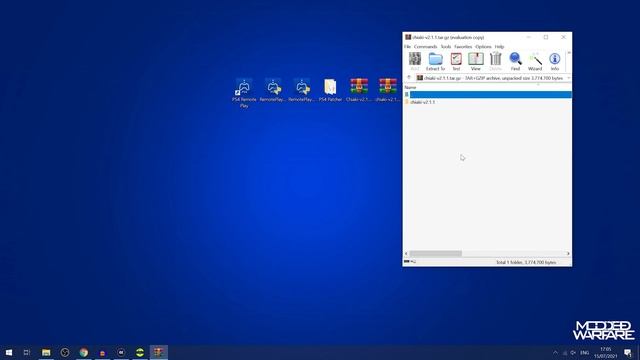Open the archive path dropdown arrow
The image size is (640, 360).
[569, 78]
